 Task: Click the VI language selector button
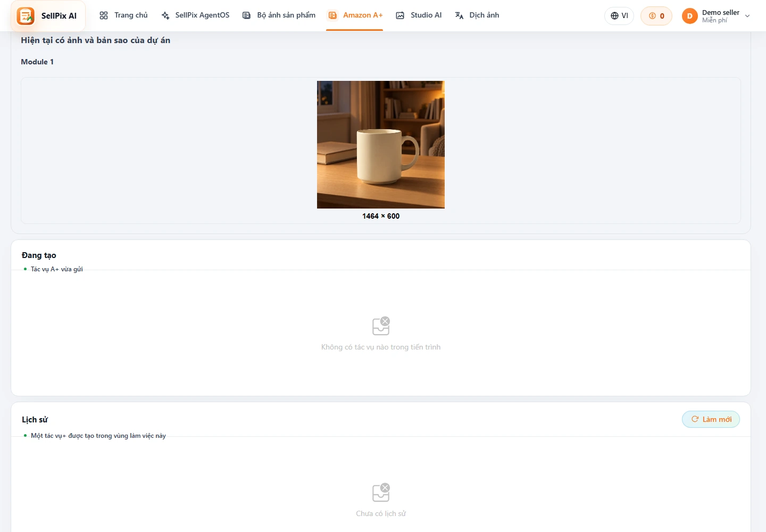(619, 16)
